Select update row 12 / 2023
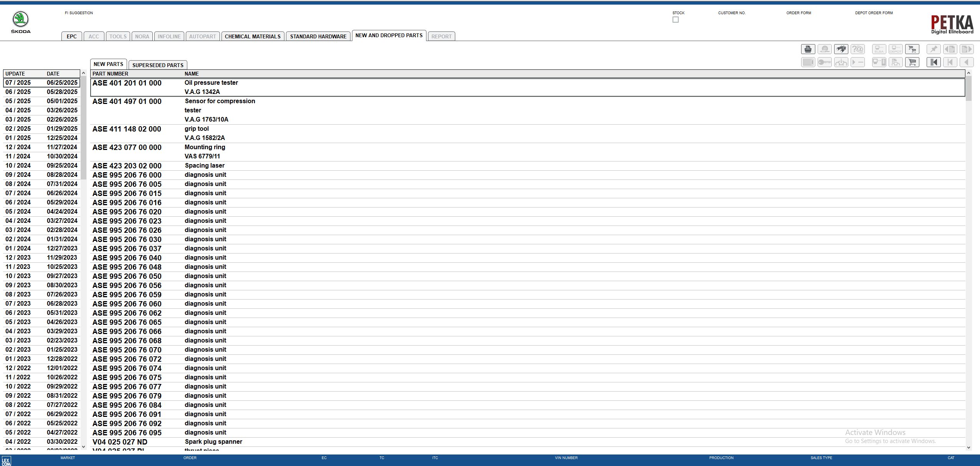 41,257
